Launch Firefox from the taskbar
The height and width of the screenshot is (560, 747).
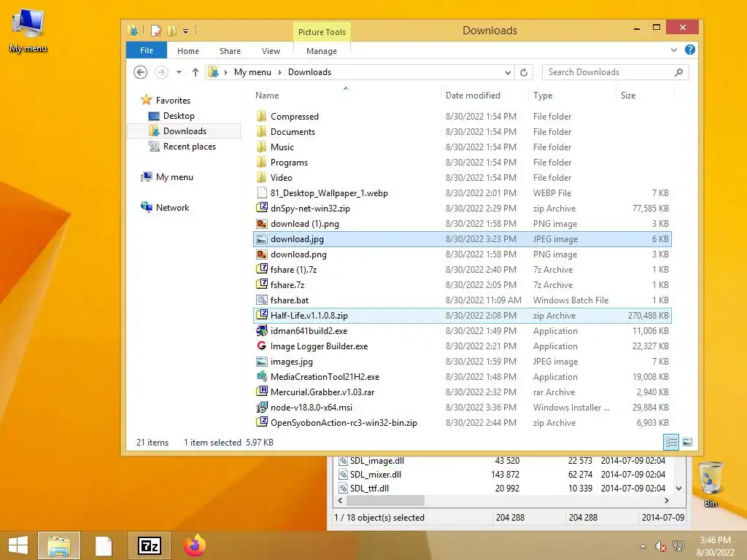coord(194,545)
